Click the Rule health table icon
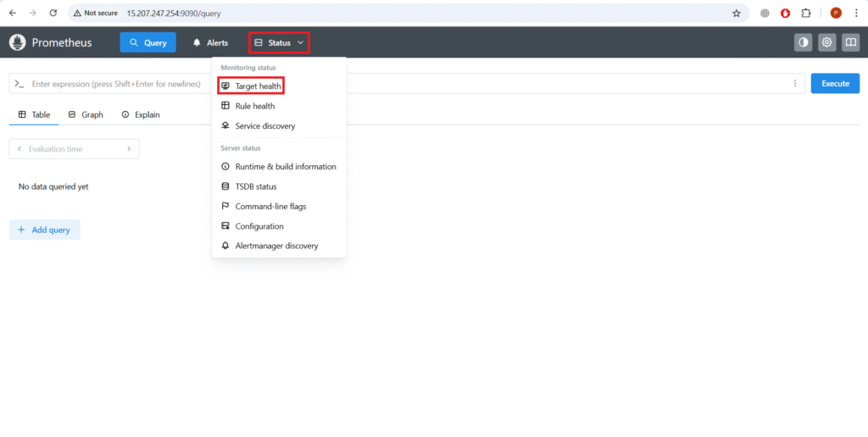The height and width of the screenshot is (437, 868). (x=225, y=106)
